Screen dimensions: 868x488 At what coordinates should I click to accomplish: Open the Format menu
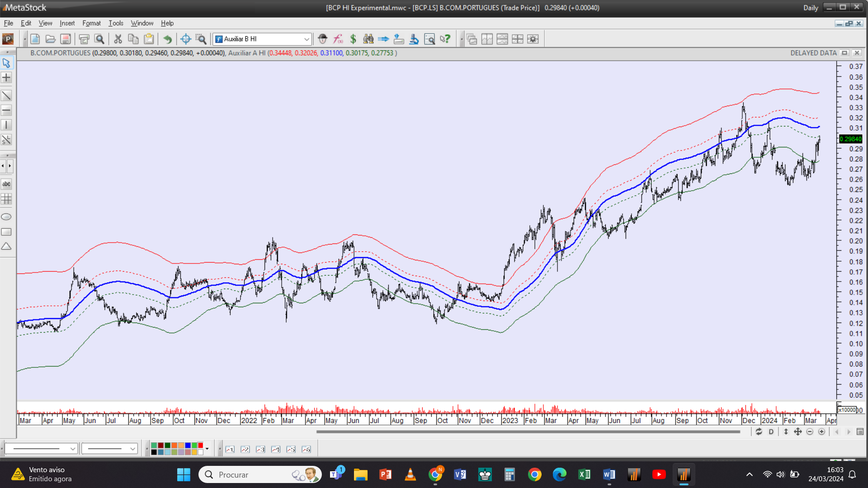click(91, 23)
